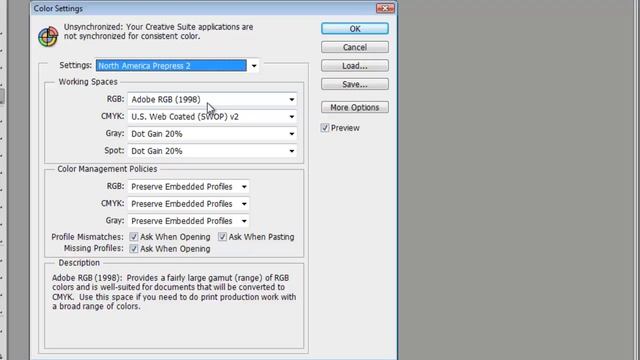Click the Load... button
This screenshot has width=640, height=360.
click(x=354, y=66)
